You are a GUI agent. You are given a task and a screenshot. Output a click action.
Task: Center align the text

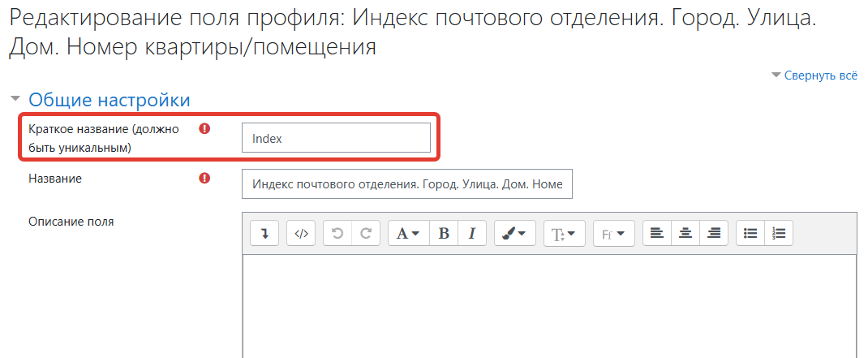point(685,233)
